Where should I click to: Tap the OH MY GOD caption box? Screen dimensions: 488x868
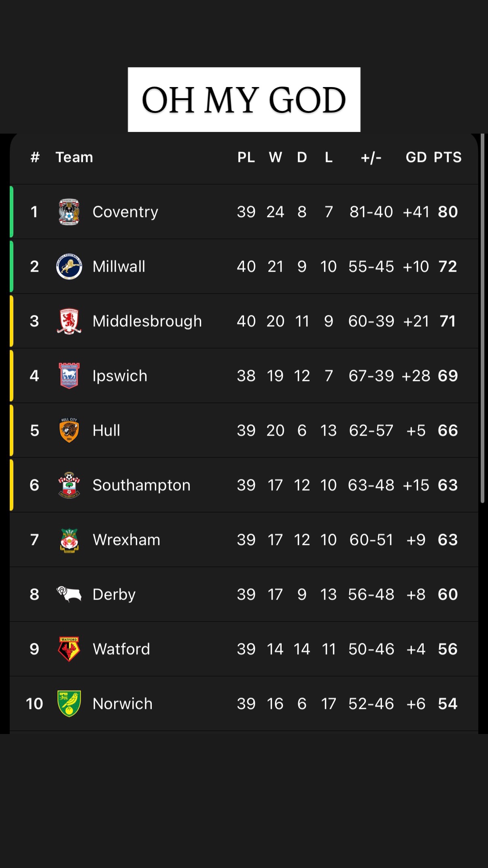pos(244,100)
